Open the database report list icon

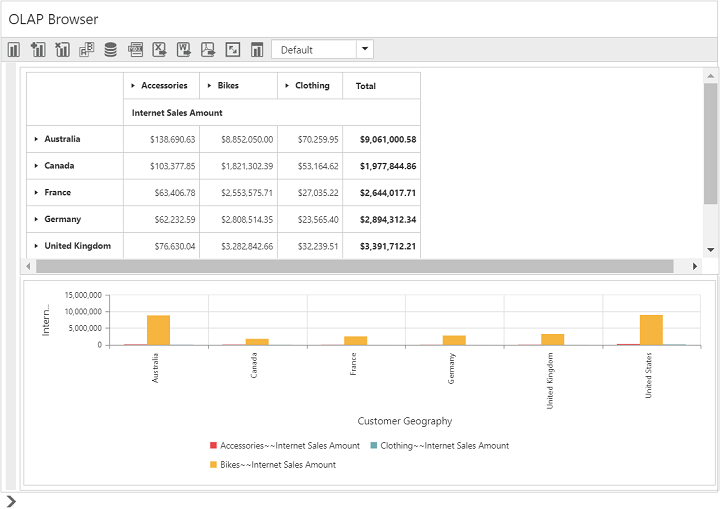coord(110,49)
